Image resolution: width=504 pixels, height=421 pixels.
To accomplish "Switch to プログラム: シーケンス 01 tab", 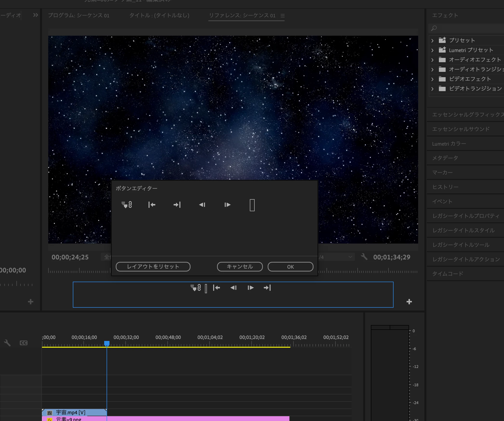I will (x=79, y=15).
